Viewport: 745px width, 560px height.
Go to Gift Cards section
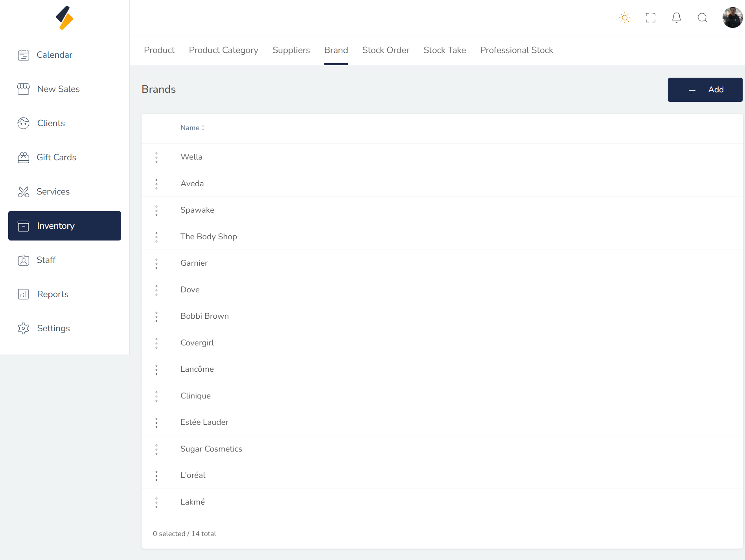click(x=56, y=158)
